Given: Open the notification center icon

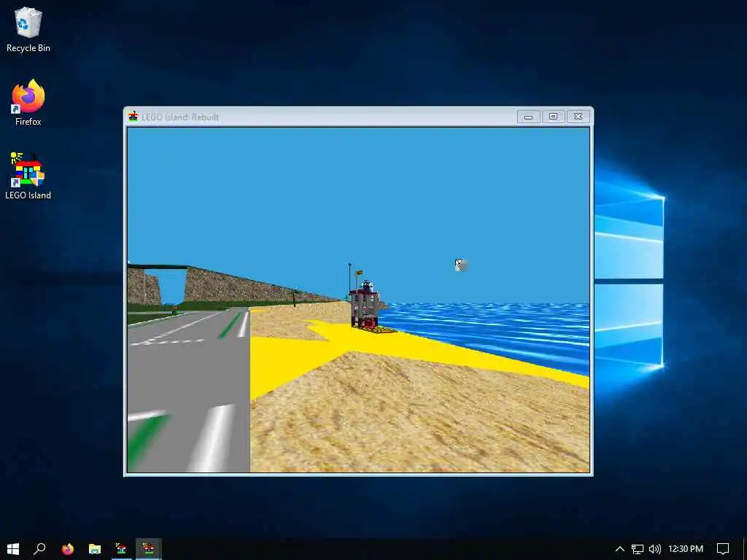Looking at the screenshot, I should click(723, 549).
